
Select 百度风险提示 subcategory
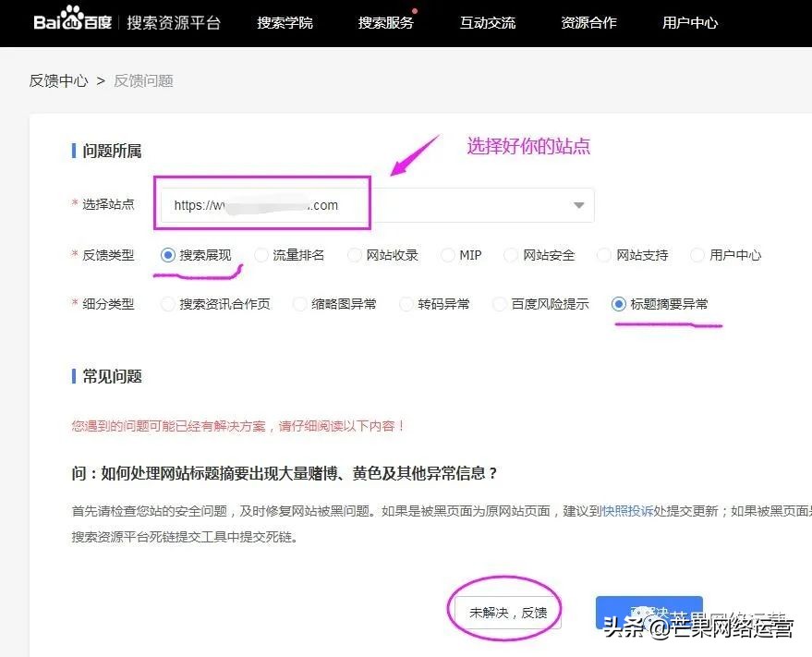pyautogui.click(x=500, y=303)
